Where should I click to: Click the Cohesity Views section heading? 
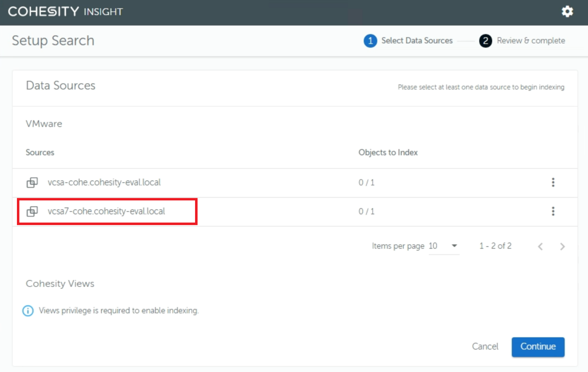[x=60, y=283]
